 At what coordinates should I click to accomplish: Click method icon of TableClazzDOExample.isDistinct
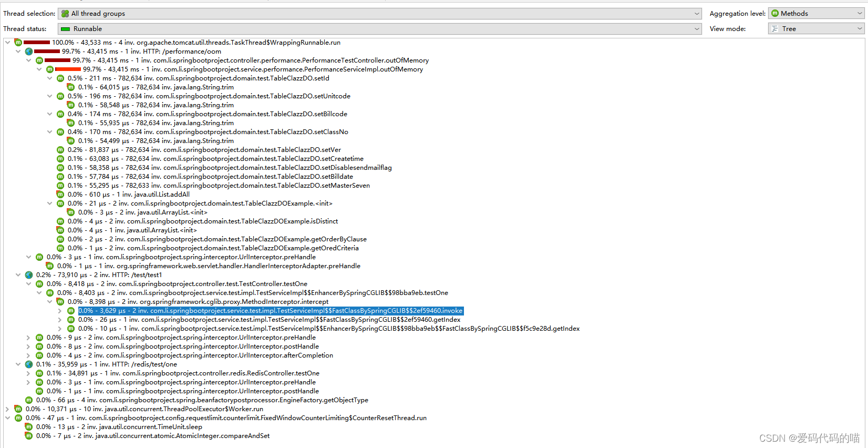60,221
